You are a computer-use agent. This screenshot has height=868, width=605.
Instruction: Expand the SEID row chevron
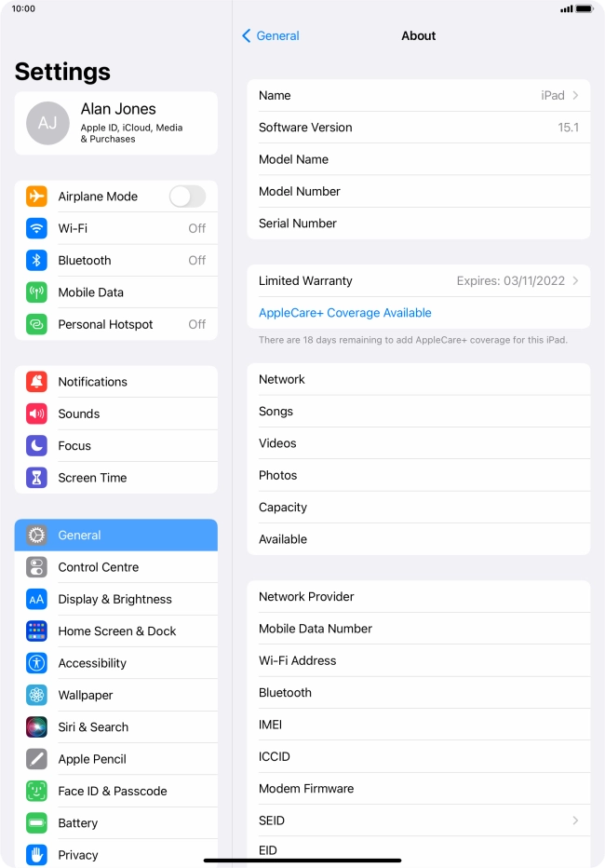pyautogui.click(x=576, y=821)
